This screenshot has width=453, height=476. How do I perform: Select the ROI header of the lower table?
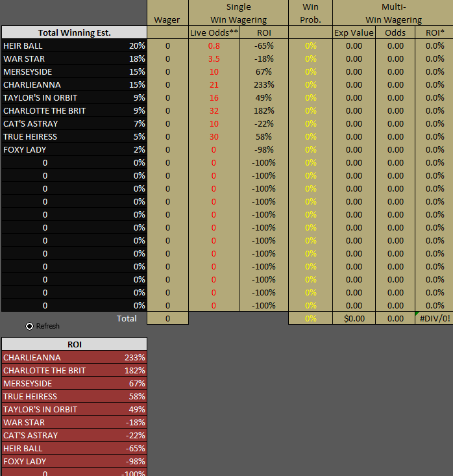click(x=74, y=344)
